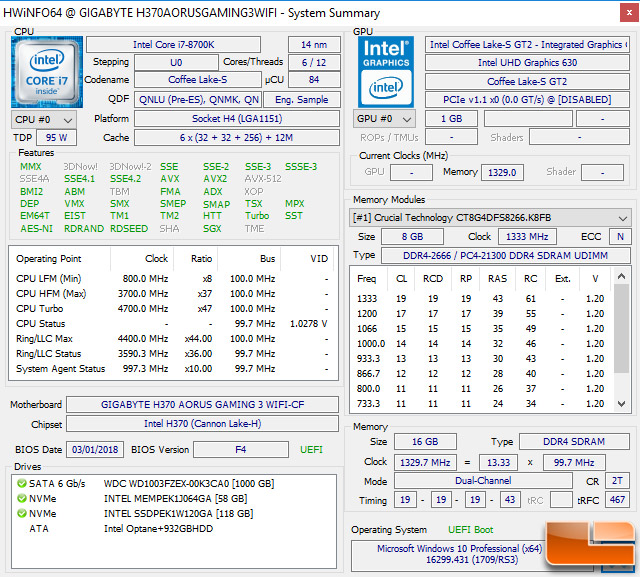
Task: Click the module Size 8 GB field
Action: pos(412,237)
